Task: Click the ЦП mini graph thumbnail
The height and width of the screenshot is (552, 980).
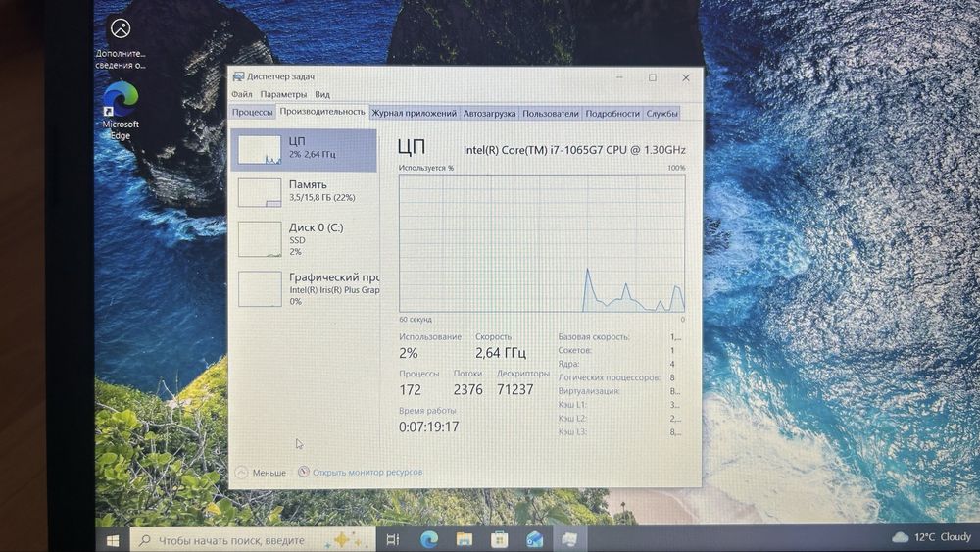Action: click(260, 150)
